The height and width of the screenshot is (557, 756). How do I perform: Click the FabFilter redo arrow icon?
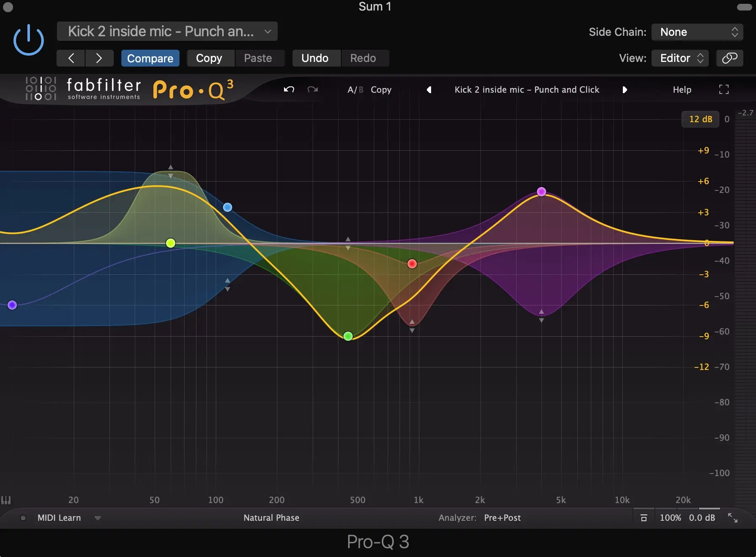pyautogui.click(x=313, y=89)
